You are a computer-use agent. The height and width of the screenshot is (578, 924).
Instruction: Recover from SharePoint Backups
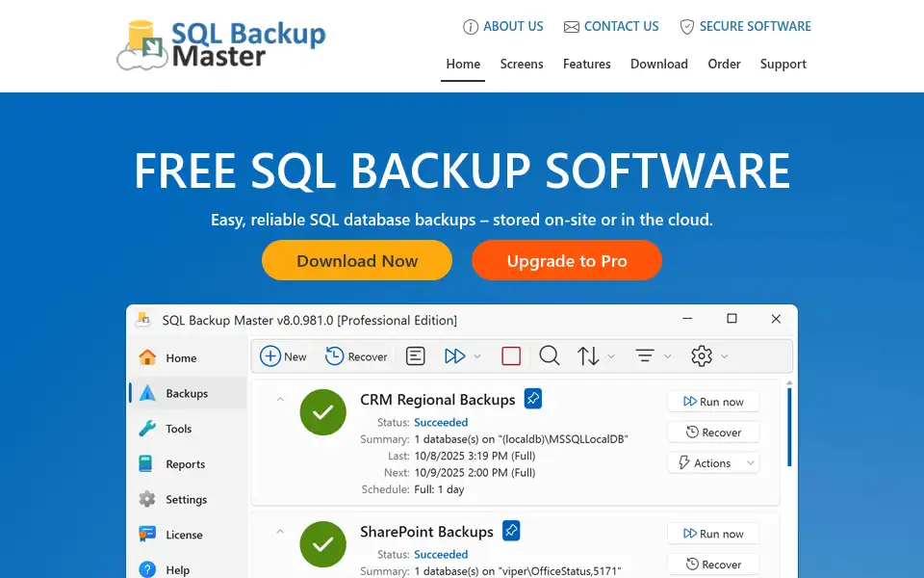713,565
